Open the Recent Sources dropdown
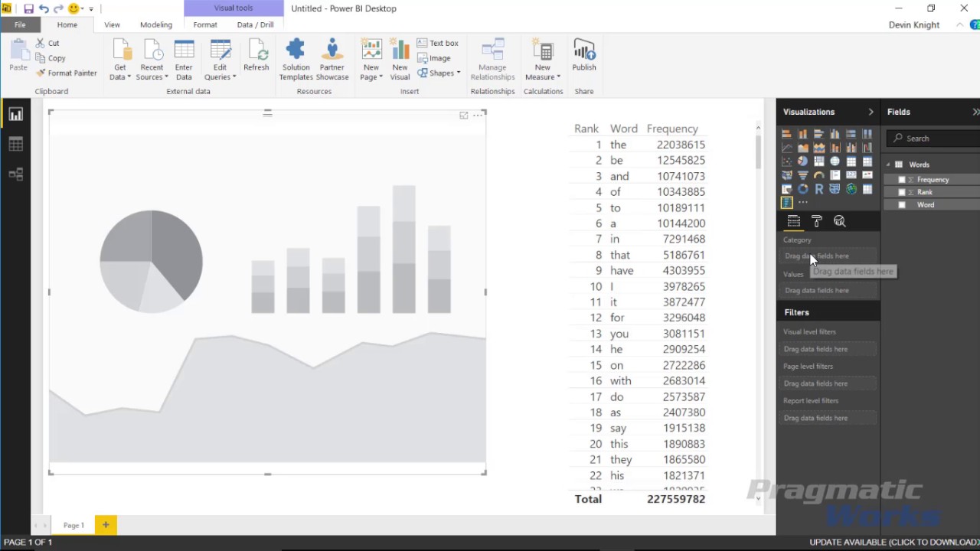 tap(152, 72)
